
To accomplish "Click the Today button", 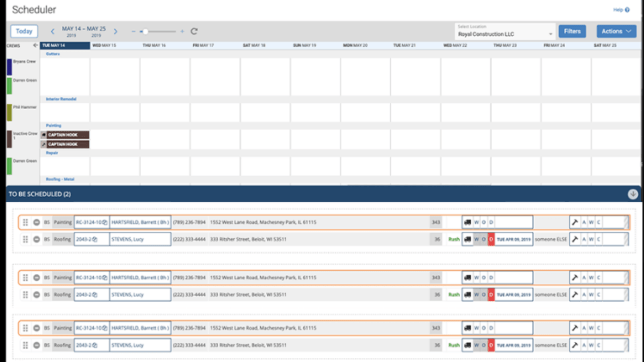I will 24,31.
